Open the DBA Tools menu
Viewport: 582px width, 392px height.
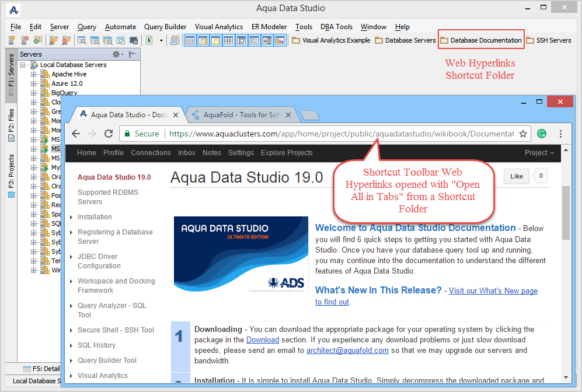(336, 27)
